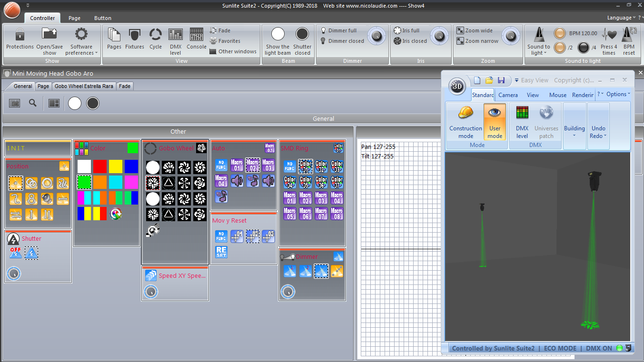This screenshot has height=362, width=644.
Task: Reset the BPM with BPM reset
Action: [629, 41]
